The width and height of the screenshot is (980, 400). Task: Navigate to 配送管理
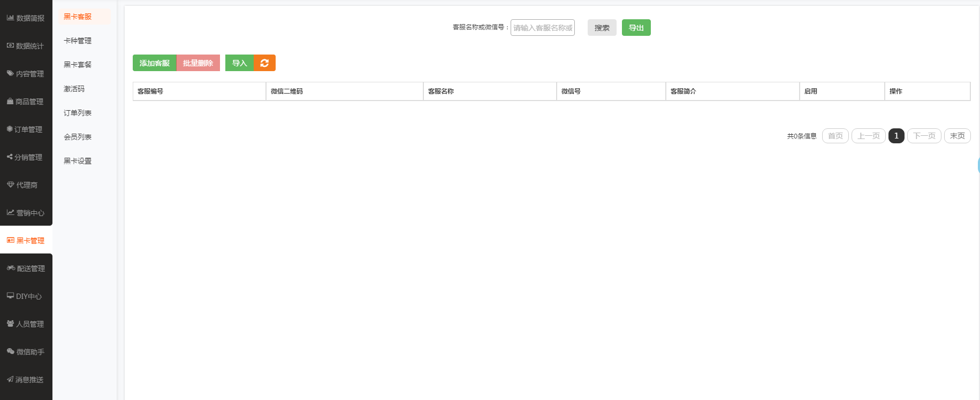[x=26, y=268]
